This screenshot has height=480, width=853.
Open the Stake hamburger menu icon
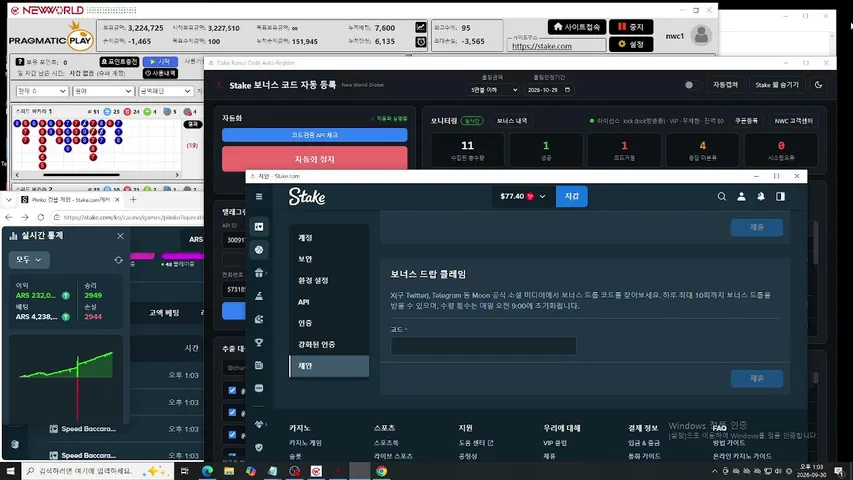tap(259, 196)
